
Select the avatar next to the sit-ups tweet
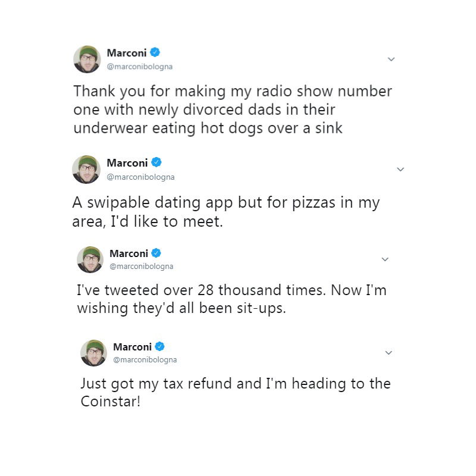(90, 259)
